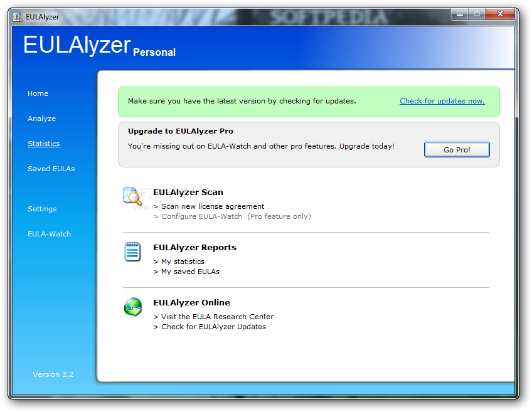This screenshot has width=532, height=412.
Task: Minimize the EULAlyzer window
Action: tap(460, 14)
